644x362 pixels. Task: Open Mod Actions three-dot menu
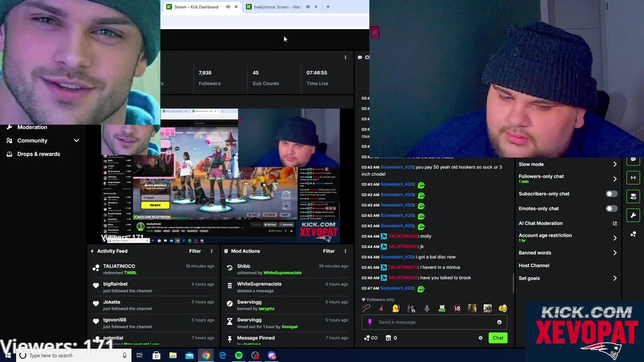click(x=345, y=251)
